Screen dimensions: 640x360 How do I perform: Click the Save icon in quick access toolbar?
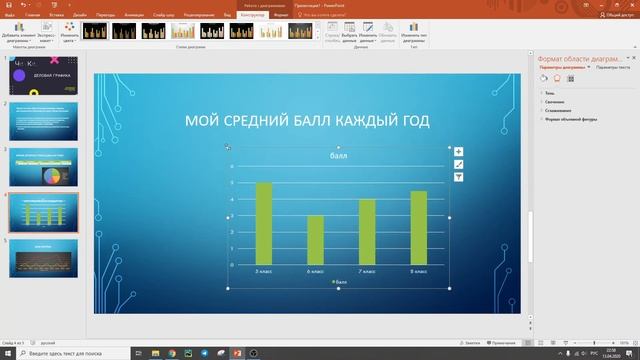[9, 5]
